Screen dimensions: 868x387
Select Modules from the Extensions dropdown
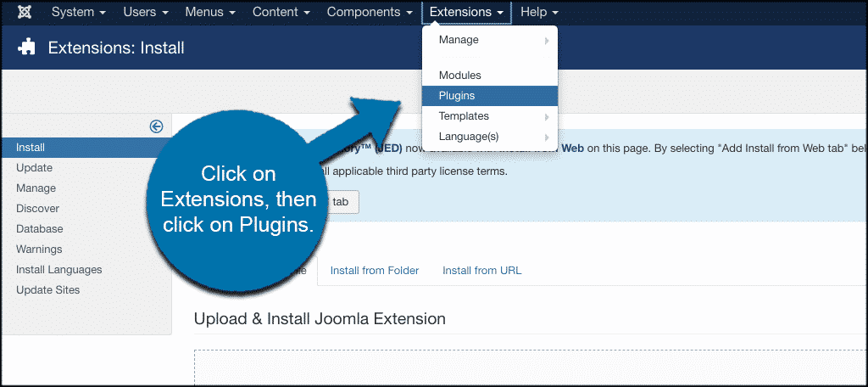pyautogui.click(x=490, y=76)
